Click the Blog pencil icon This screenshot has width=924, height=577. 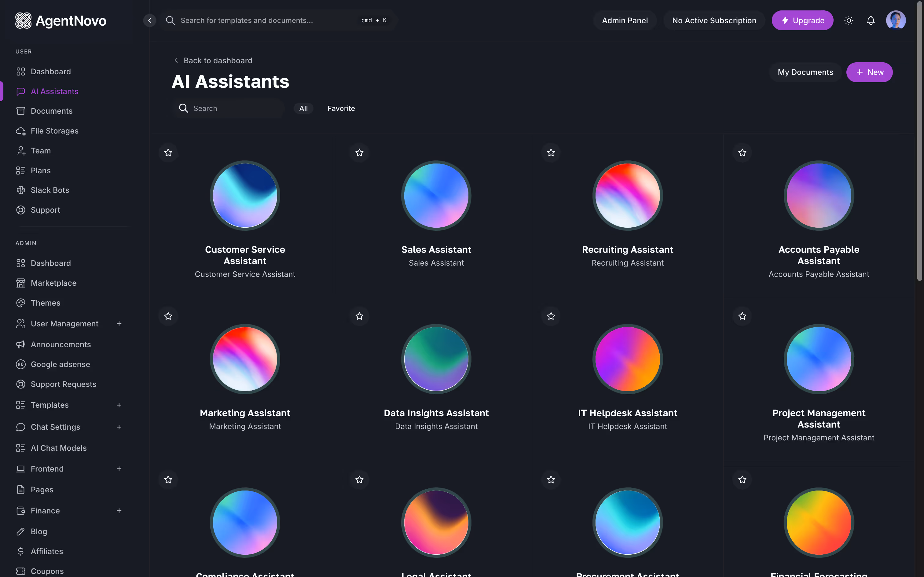(20, 531)
